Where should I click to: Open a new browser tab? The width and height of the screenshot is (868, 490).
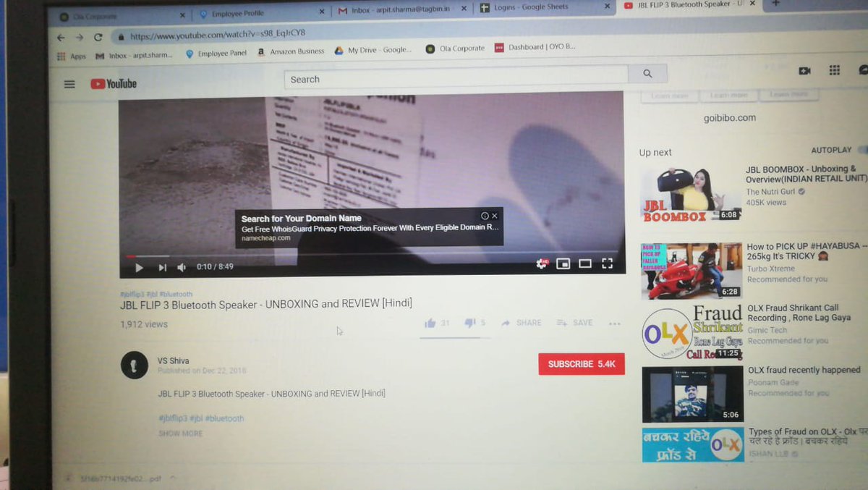tap(776, 4)
